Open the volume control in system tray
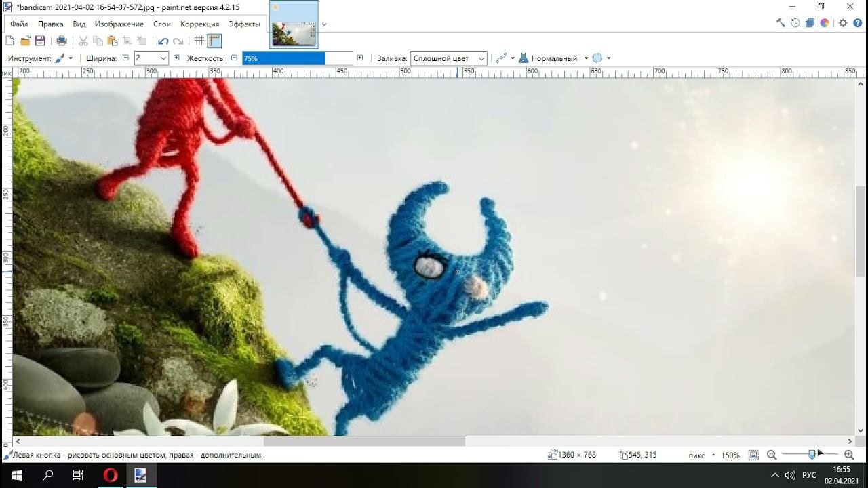868x488 pixels. click(x=790, y=475)
